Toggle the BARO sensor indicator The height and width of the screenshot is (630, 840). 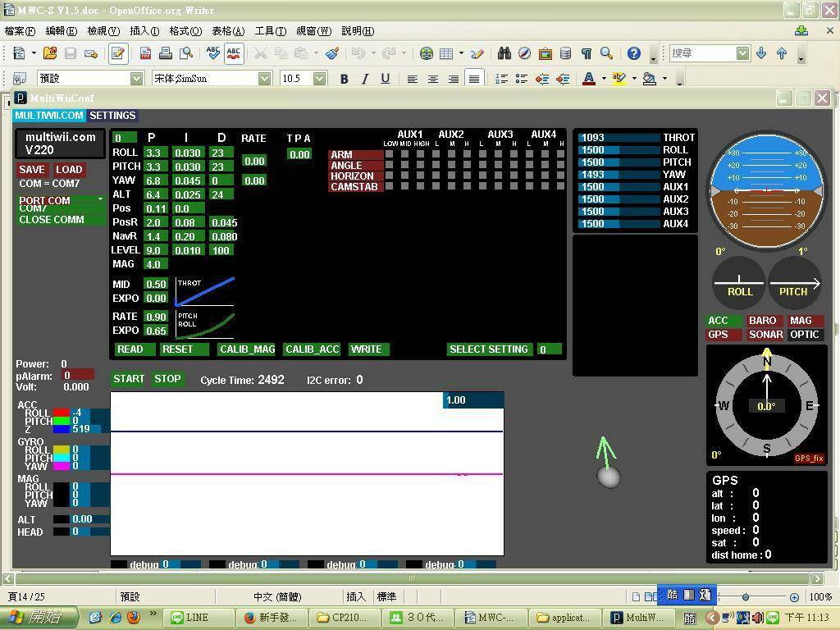pyautogui.click(x=765, y=321)
